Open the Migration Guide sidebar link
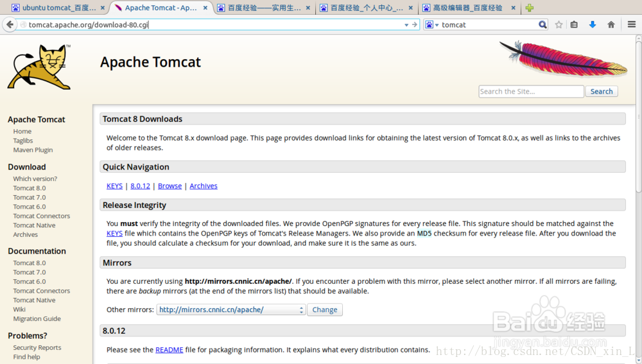Viewport: 642px width, 364px height. (37, 318)
